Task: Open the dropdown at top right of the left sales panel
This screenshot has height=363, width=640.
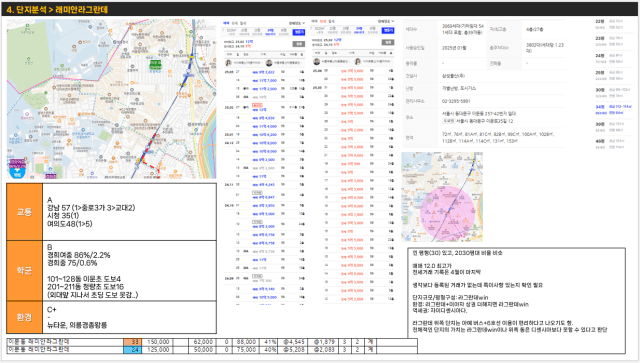Action: (x=297, y=23)
